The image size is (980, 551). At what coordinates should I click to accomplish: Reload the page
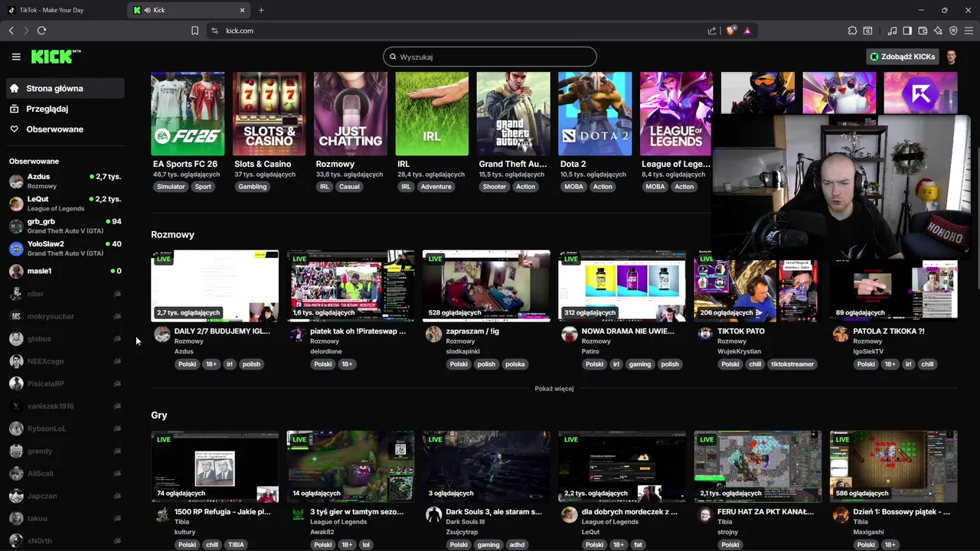click(41, 31)
